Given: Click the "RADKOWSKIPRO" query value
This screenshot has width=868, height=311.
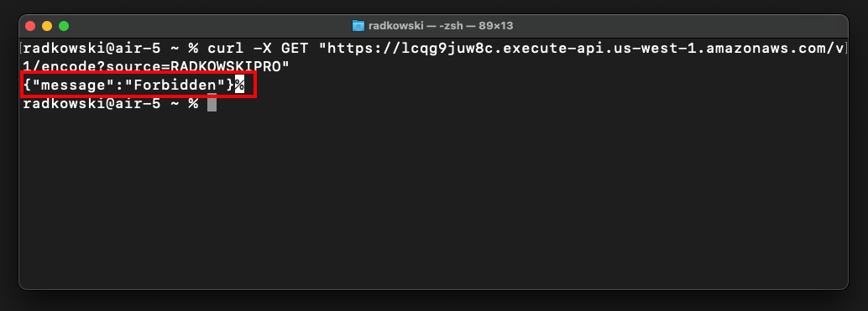Looking at the screenshot, I should (226, 66).
